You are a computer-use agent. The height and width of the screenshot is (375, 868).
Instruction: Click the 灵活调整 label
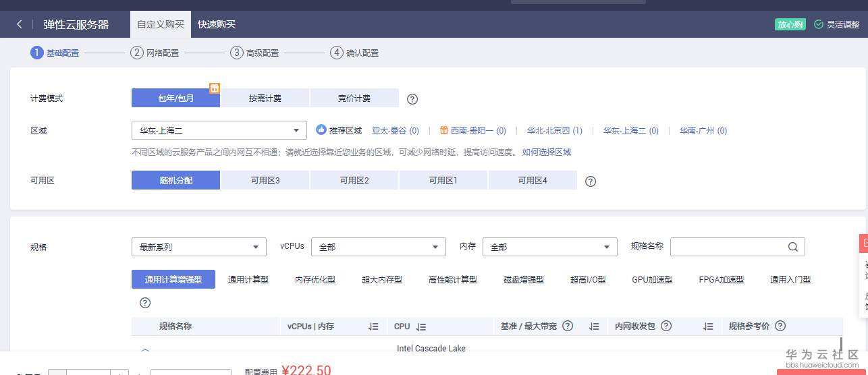844,24
